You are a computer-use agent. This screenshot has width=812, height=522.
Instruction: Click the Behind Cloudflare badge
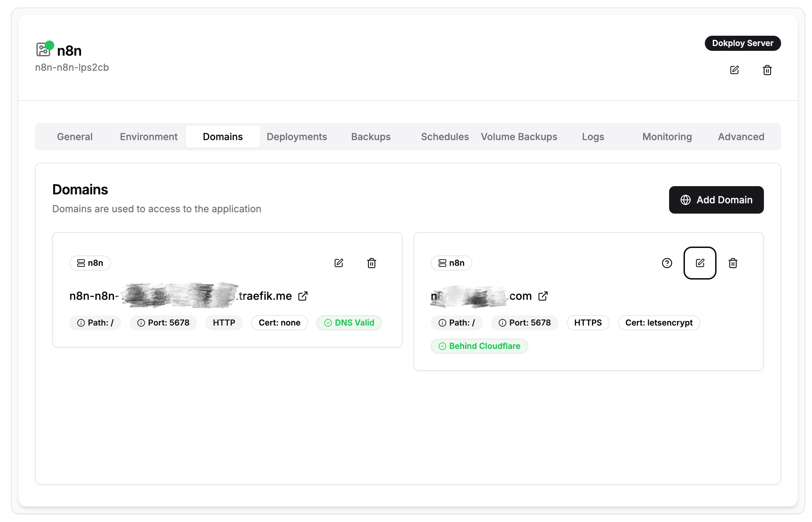[x=479, y=346]
